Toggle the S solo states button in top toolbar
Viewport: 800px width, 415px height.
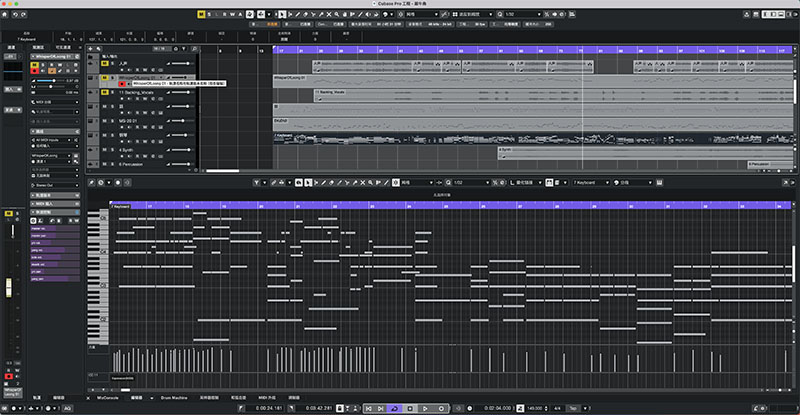(x=209, y=14)
